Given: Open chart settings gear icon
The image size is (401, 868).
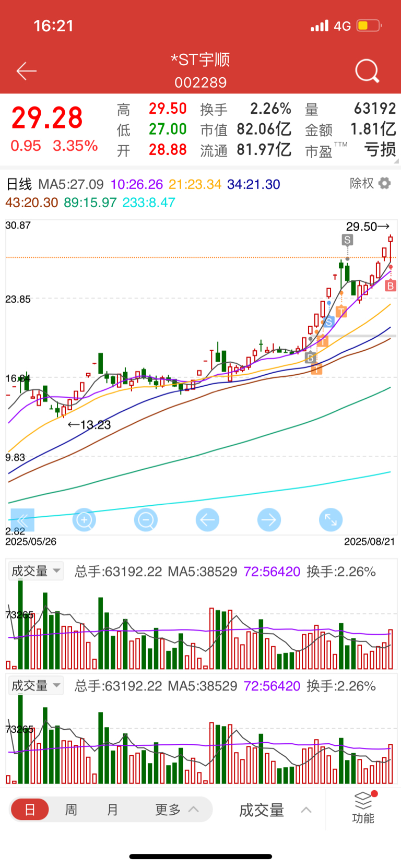Looking at the screenshot, I should click(385, 184).
